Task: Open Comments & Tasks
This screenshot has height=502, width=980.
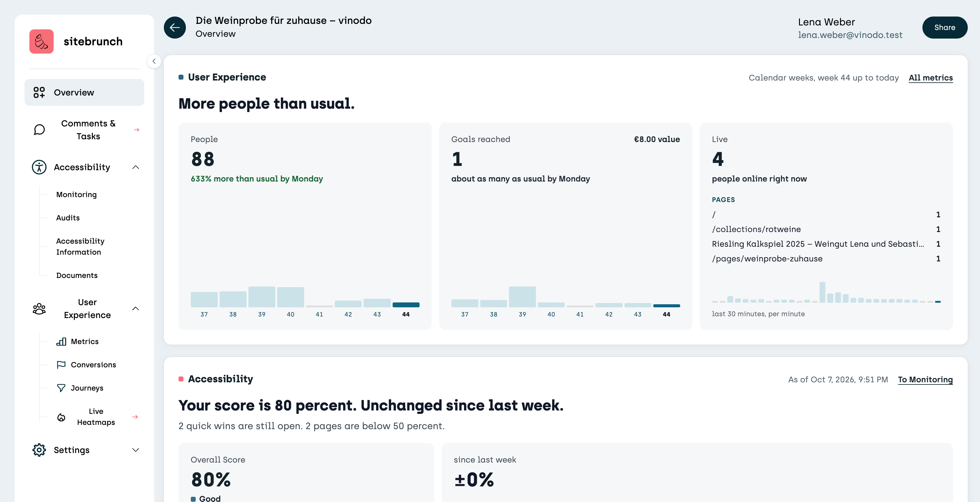Action: tap(85, 130)
